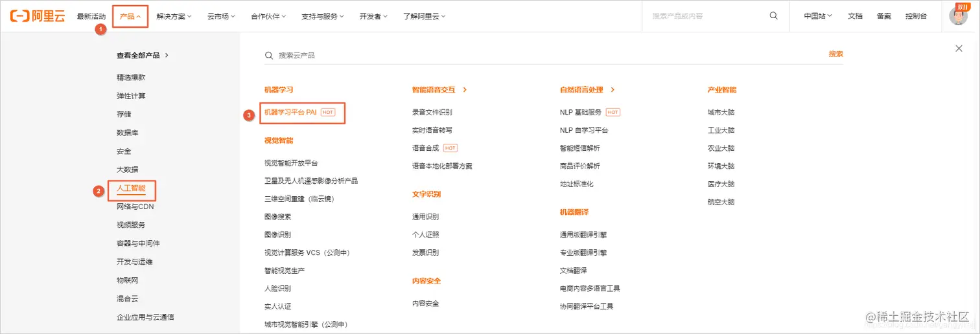The image size is (980, 334).
Task: Open 通用版翻译引擎 link
Action: (x=583, y=234)
